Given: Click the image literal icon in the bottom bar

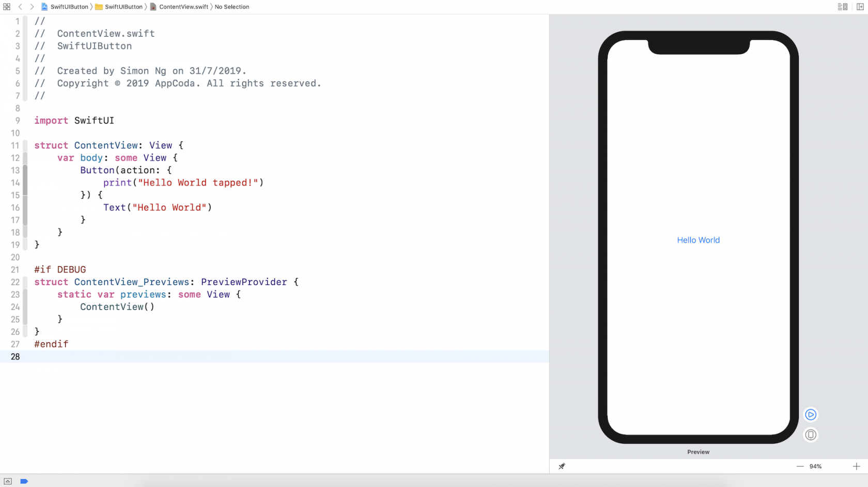Looking at the screenshot, I should click(8, 481).
